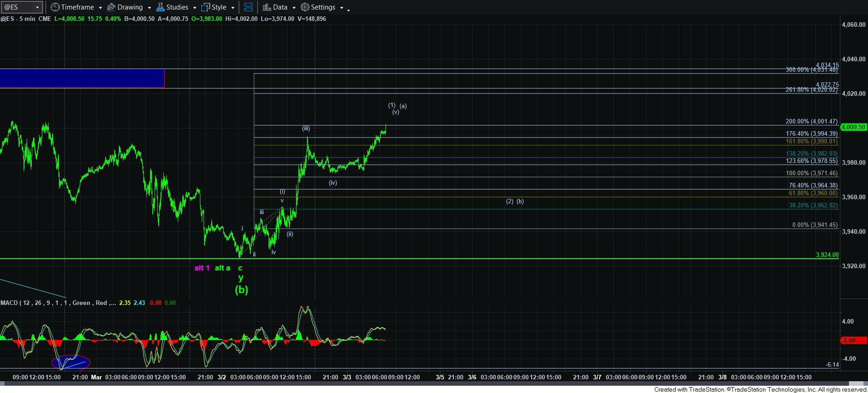Click the volume 'V=148,896' value
868x393 pixels.
(312, 19)
